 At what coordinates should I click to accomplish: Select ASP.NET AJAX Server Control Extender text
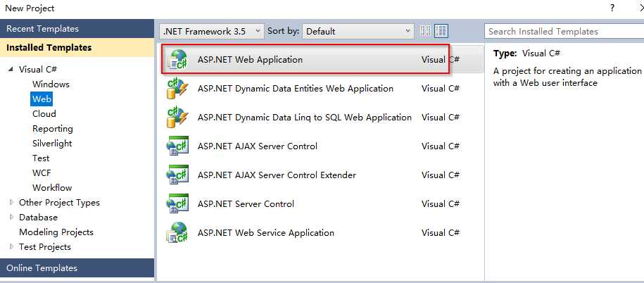tap(277, 175)
